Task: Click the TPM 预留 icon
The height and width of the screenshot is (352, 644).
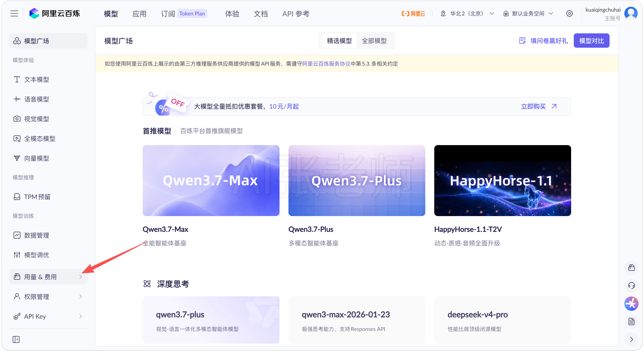Action: pyautogui.click(x=17, y=197)
